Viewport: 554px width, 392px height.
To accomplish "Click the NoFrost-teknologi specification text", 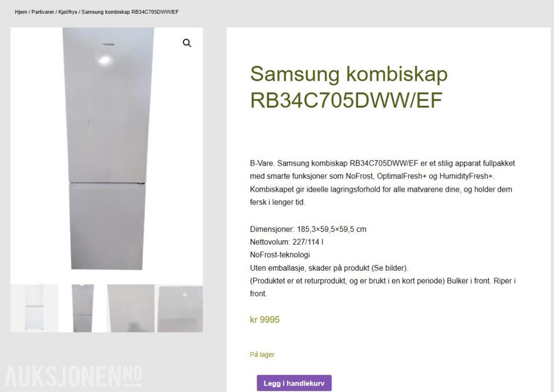I will point(280,255).
